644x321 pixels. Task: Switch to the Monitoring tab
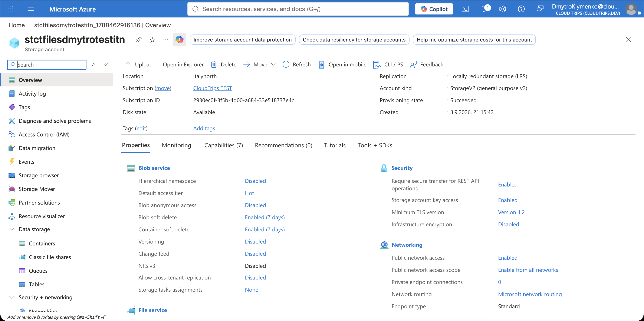[x=177, y=145]
